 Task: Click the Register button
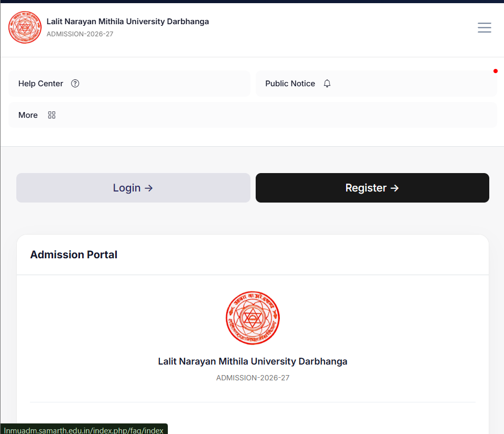(372, 188)
